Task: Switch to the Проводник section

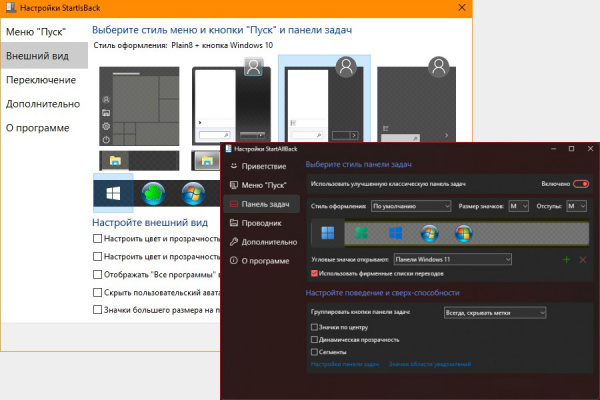Action: point(261,223)
